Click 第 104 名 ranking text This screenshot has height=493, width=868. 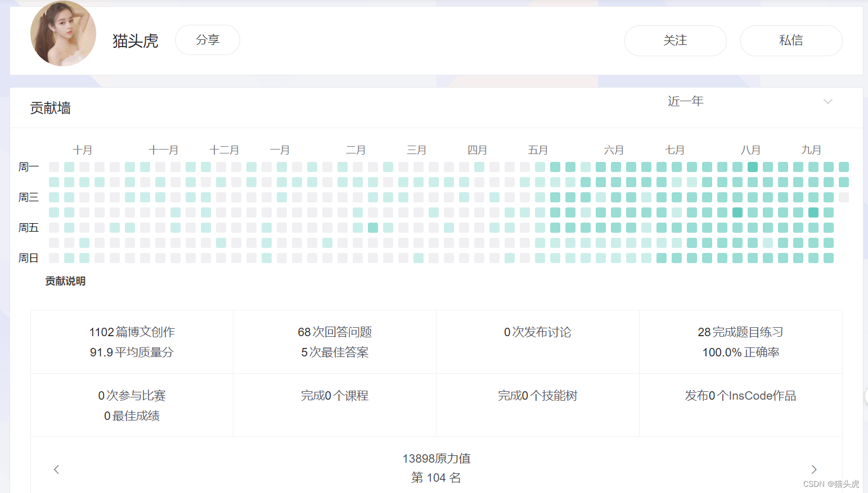coord(437,478)
